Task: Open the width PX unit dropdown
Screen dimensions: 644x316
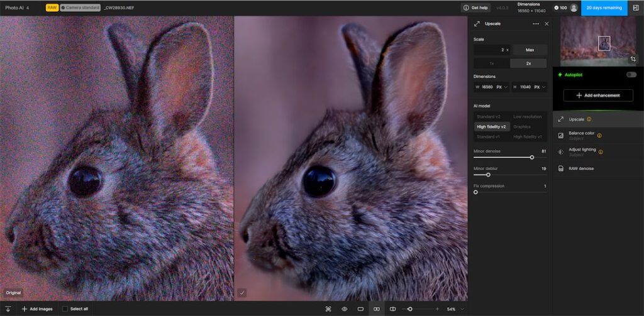Action: tap(501, 87)
